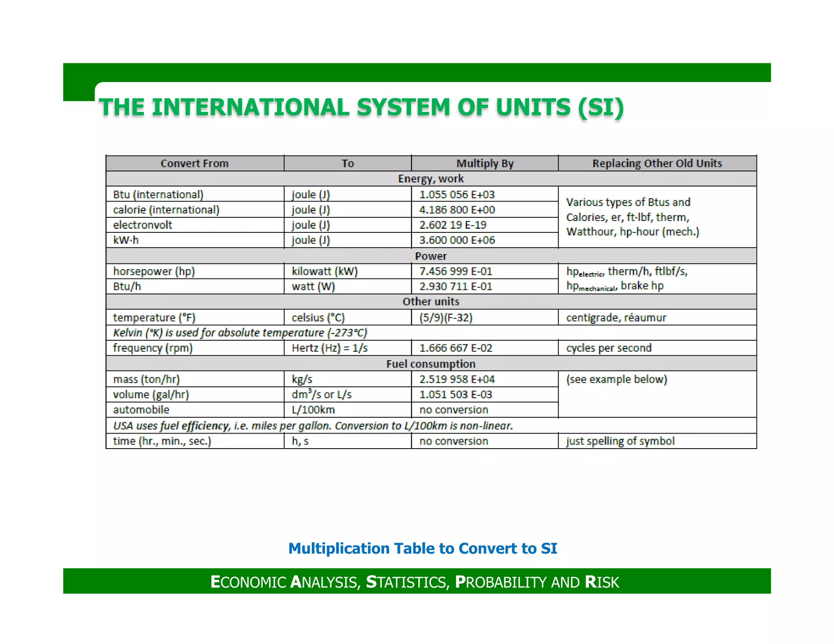
Task: Select the 'To' column header
Action: coord(347,163)
